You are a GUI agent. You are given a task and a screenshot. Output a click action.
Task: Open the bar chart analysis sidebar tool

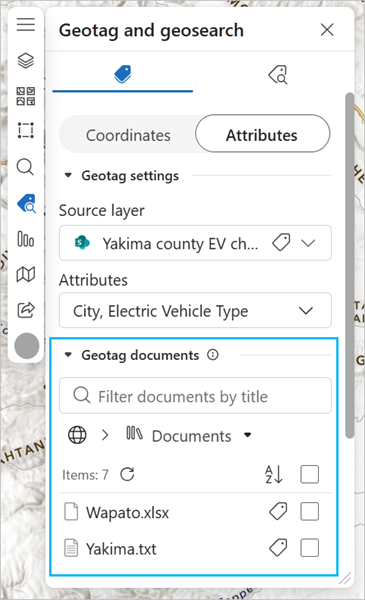26,239
